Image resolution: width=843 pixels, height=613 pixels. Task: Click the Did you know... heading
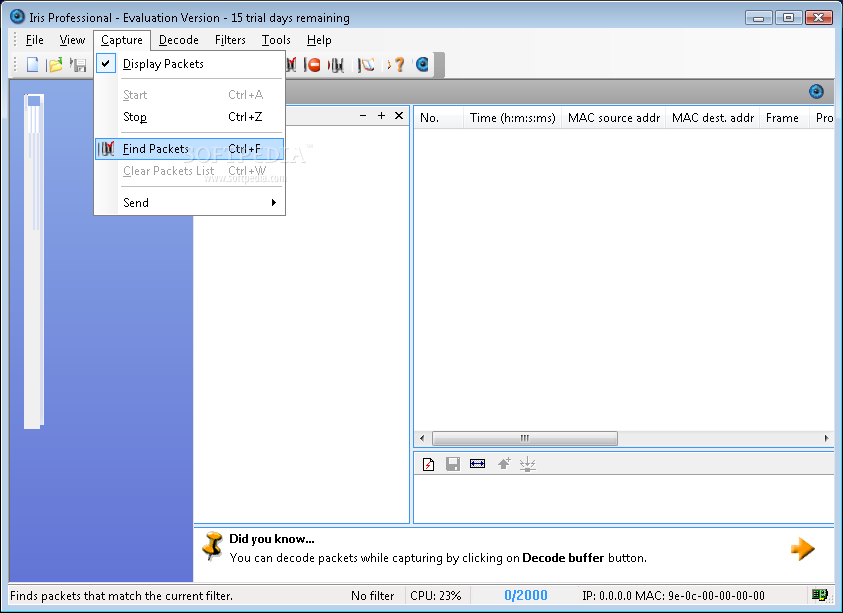pos(272,539)
